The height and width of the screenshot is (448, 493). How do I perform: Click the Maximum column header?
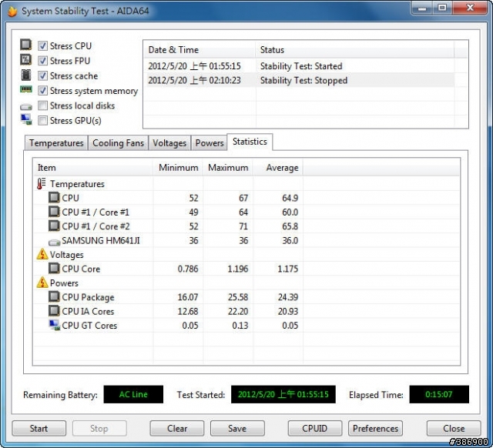point(228,168)
